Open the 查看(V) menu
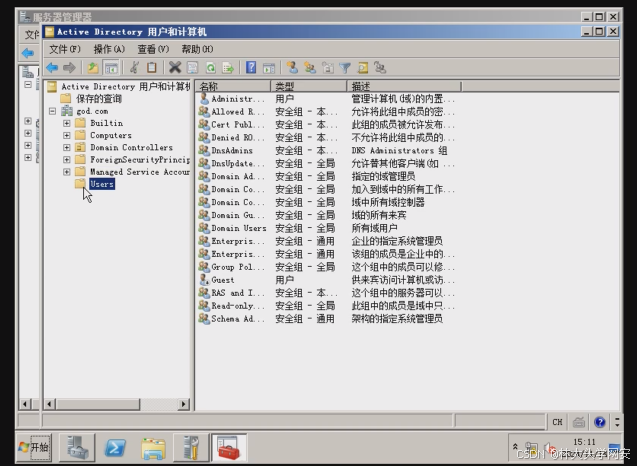The height and width of the screenshot is (466, 637). [x=153, y=49]
